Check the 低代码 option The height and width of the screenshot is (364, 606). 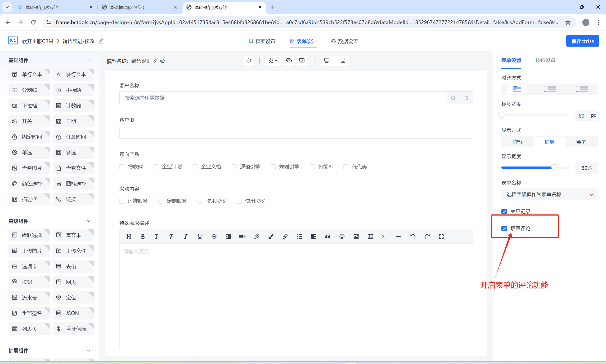tap(346, 167)
